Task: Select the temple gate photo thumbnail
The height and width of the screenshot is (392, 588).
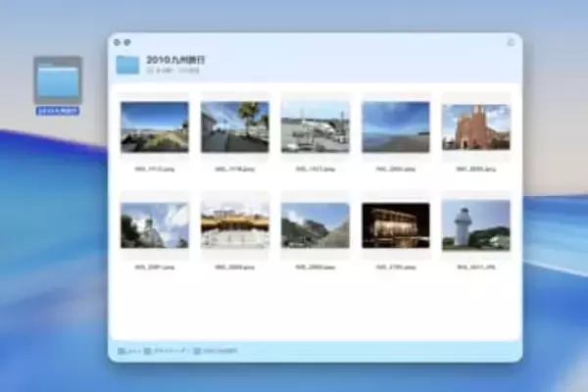Action: point(235,225)
